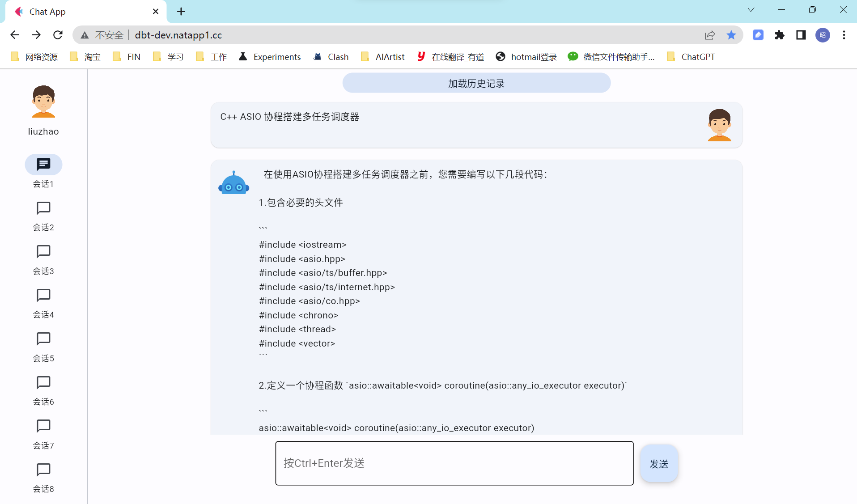Click the line #include <iostream>
The width and height of the screenshot is (857, 504).
click(303, 245)
